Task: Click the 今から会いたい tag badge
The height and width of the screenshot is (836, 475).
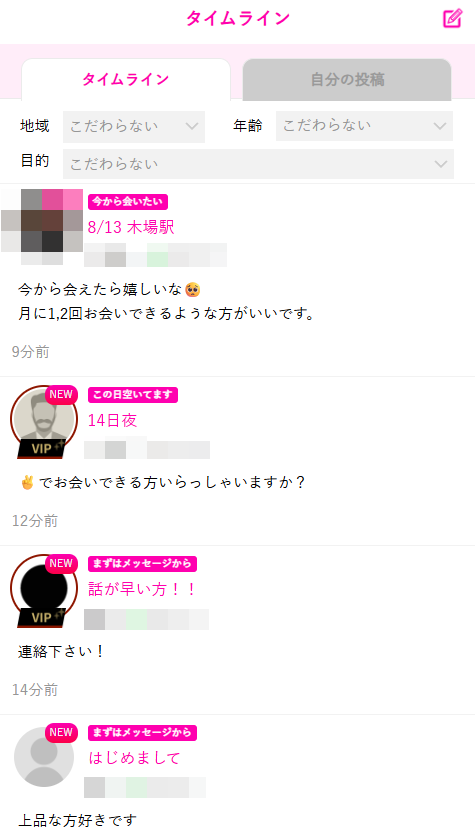Action: 128,202
